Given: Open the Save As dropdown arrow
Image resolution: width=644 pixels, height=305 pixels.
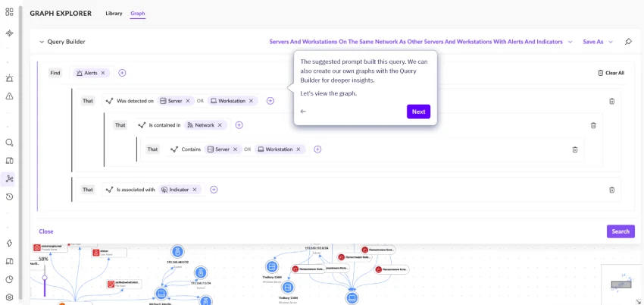Looking at the screenshot, I should coord(611,42).
